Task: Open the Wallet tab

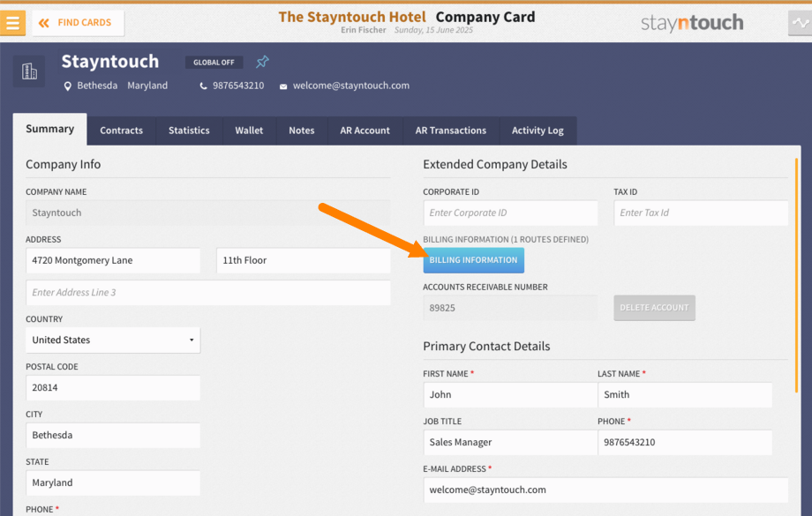Action: coord(249,131)
